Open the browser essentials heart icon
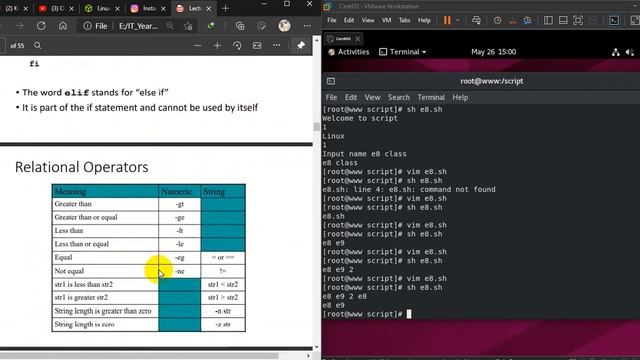Screen dimensions: 640x360 [262, 26]
